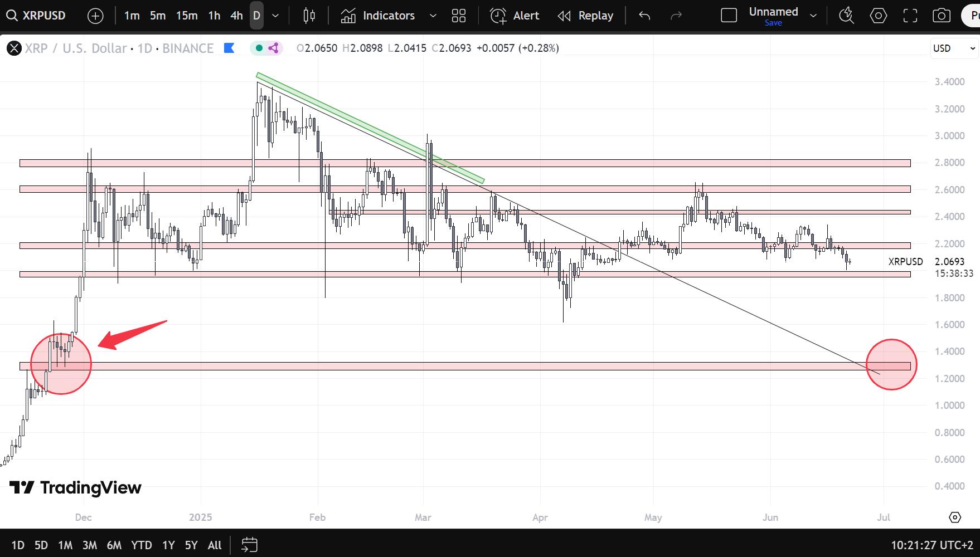Redo the chart action
This screenshot has height=557, width=980.
[676, 16]
